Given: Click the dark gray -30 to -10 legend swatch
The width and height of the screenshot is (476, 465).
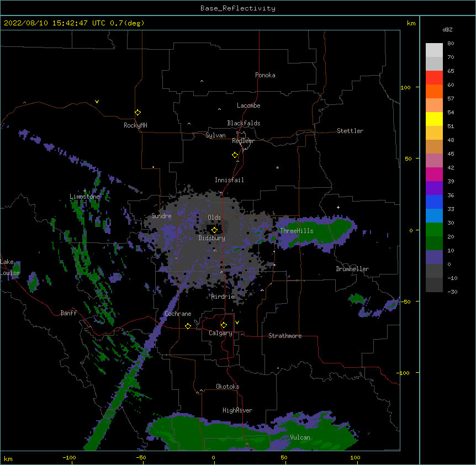Looking at the screenshot, I should [x=434, y=285].
